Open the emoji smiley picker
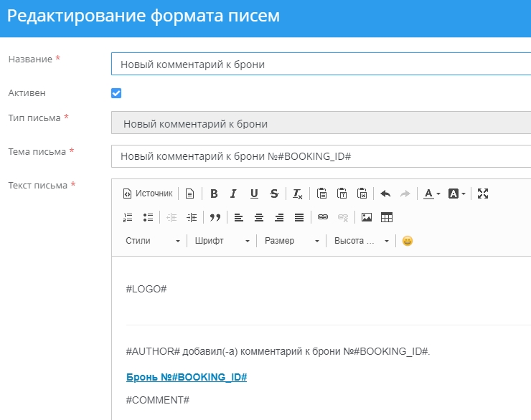 point(408,241)
